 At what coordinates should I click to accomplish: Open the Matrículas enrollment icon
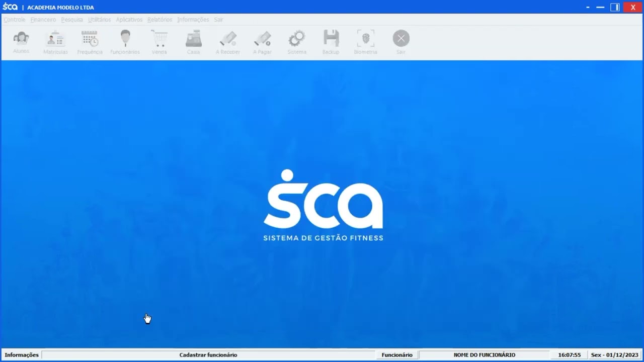[x=55, y=42]
